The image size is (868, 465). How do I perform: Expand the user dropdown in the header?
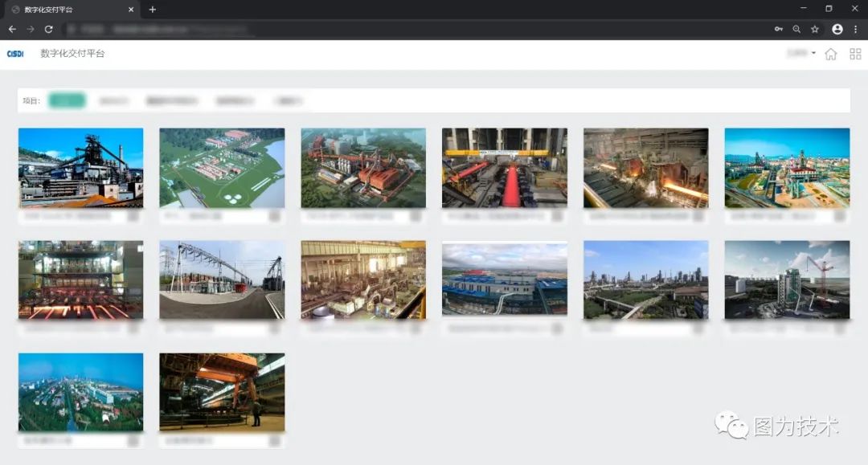coord(801,53)
